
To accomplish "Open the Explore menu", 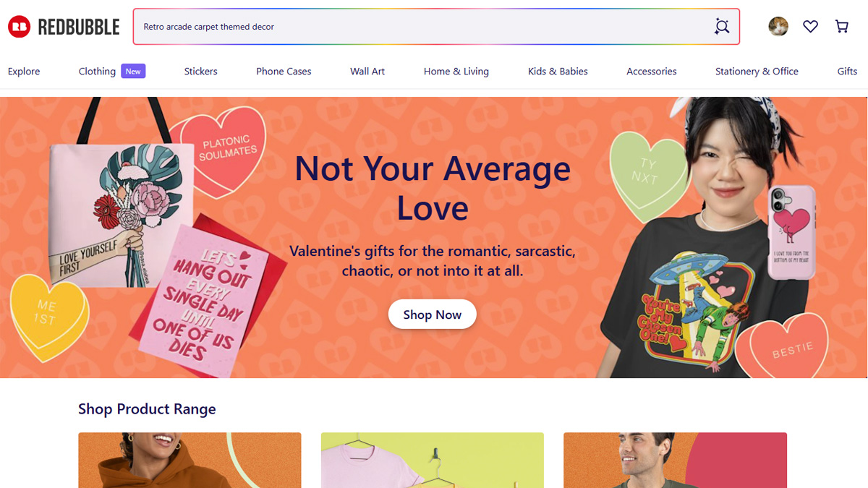I will (x=24, y=72).
